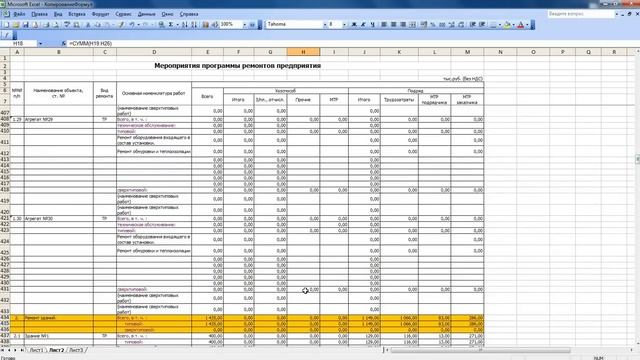Screen dimensions: 640x360
Task: Select the cell Агрегат №30
Action: pyautogui.click(x=58, y=219)
